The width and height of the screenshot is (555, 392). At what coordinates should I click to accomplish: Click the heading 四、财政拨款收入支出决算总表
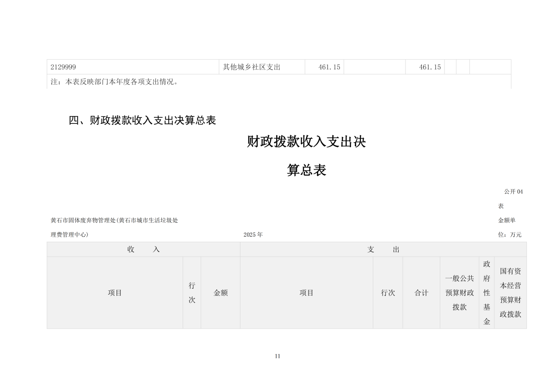pyautogui.click(x=142, y=120)
